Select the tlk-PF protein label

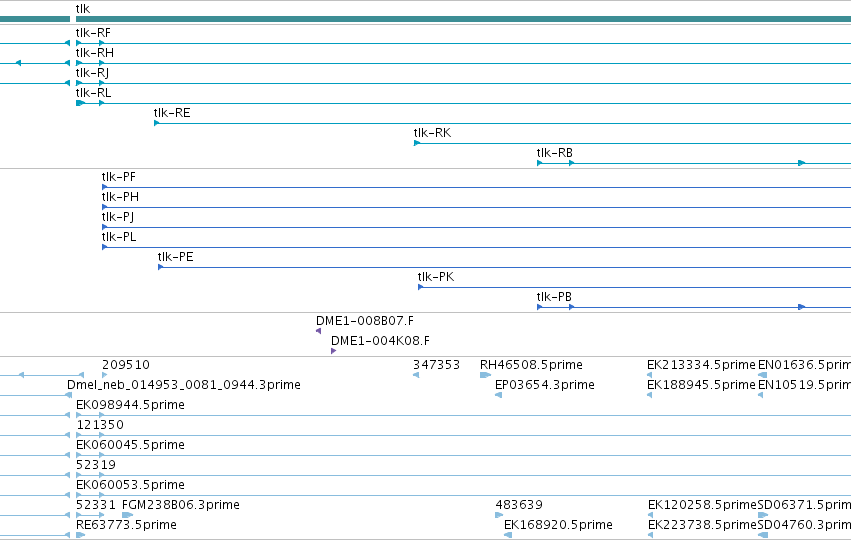pos(119,177)
